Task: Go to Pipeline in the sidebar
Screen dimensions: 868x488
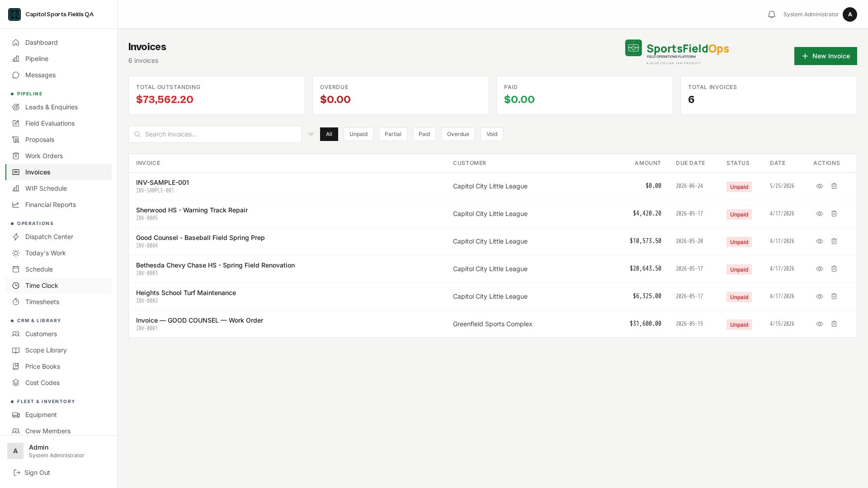Action: (x=58, y=59)
